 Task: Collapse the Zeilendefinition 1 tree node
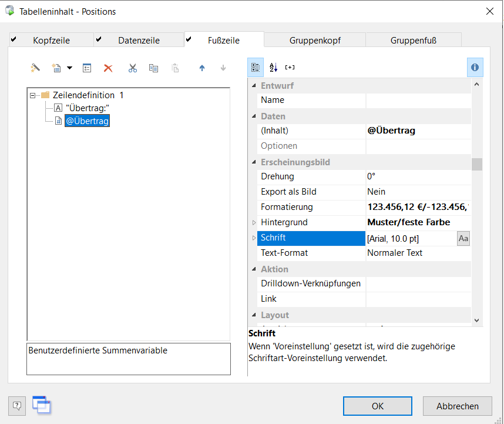32,95
